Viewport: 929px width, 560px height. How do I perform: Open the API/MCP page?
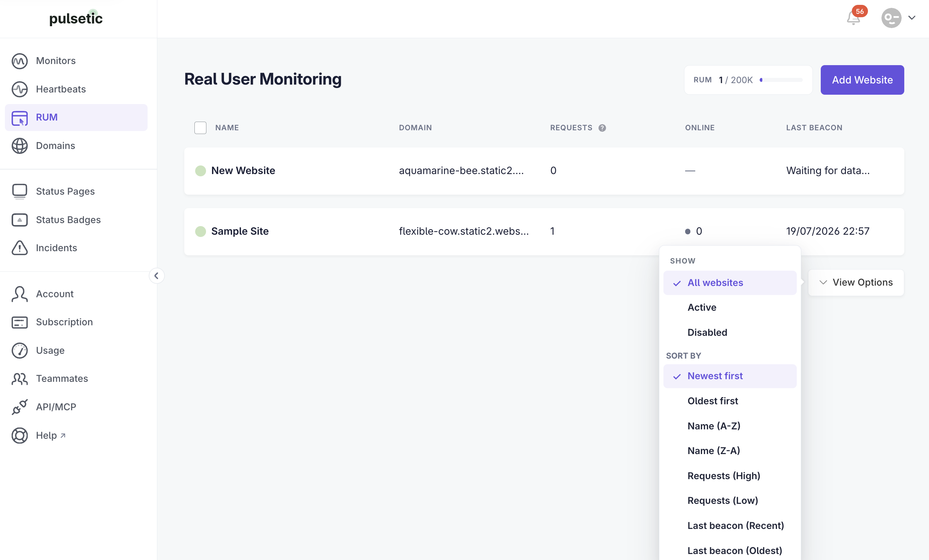(x=56, y=407)
